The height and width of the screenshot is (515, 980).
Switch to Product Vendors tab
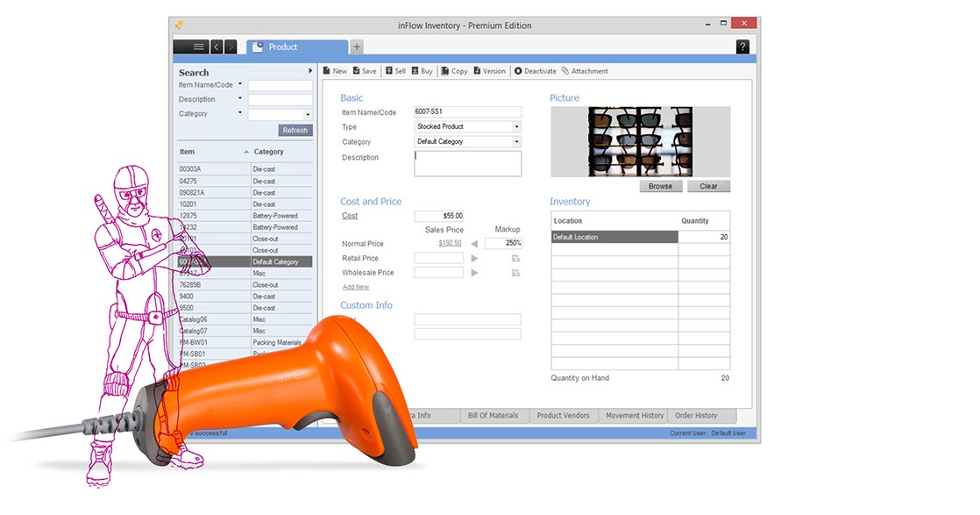tap(563, 416)
